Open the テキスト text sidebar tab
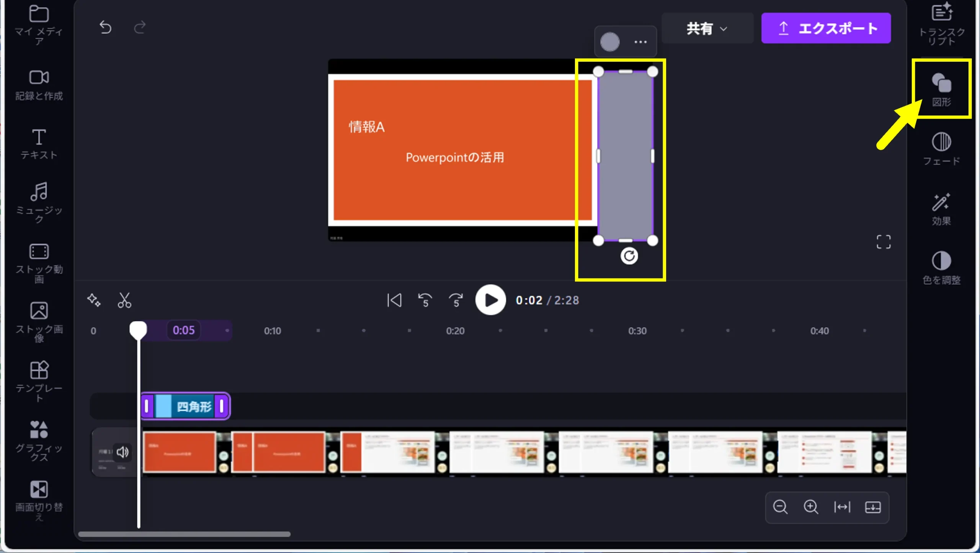This screenshot has height=553, width=980. (x=39, y=144)
